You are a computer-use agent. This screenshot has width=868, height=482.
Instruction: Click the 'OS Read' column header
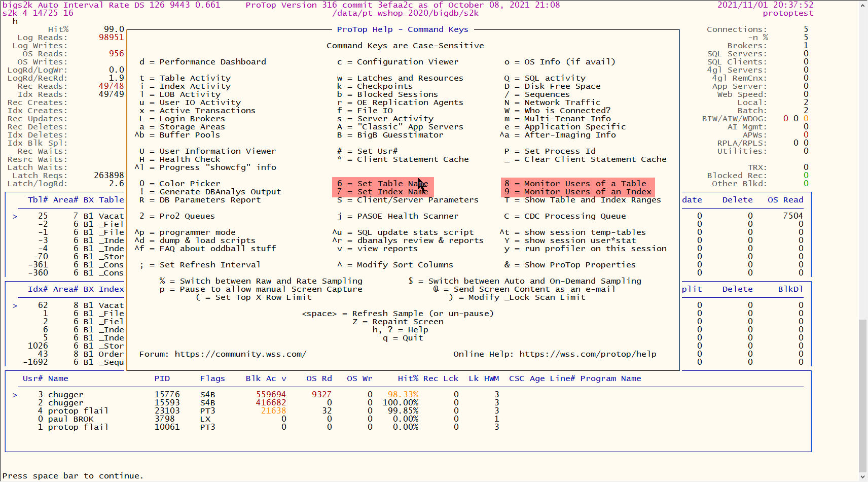click(786, 200)
